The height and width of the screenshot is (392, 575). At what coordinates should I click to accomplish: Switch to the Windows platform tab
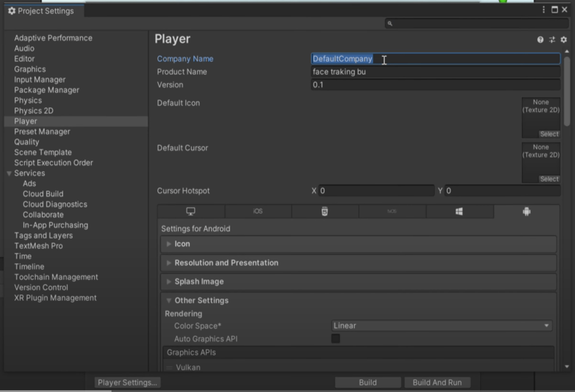(459, 211)
